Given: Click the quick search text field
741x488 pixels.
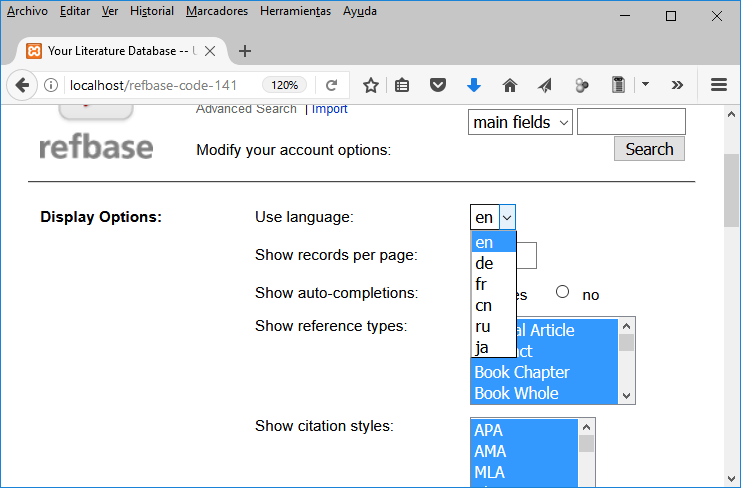Looking at the screenshot, I should click(631, 122).
